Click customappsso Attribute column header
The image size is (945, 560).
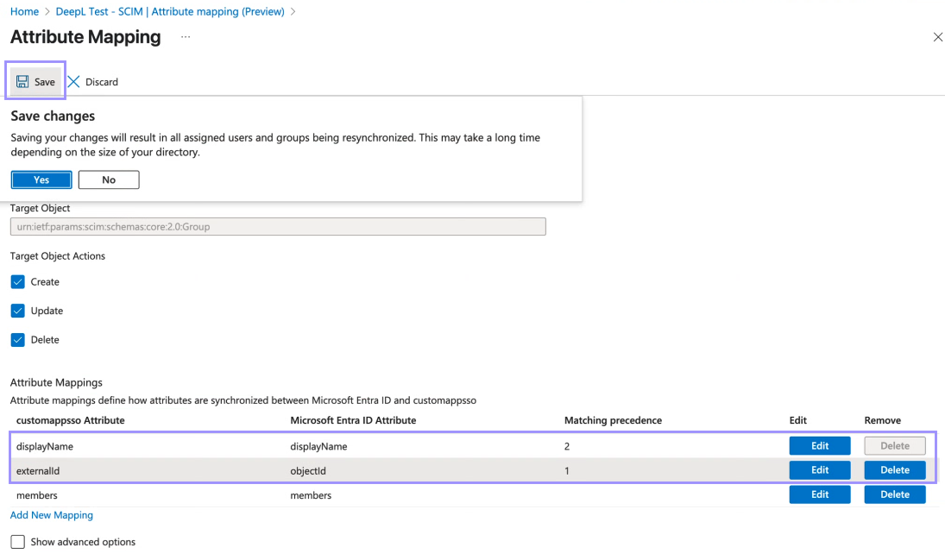tap(71, 420)
